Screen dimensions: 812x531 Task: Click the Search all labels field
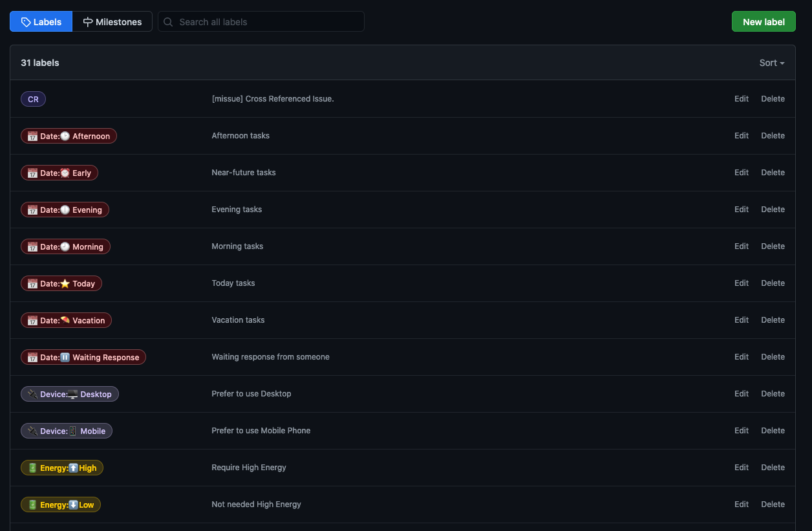click(x=261, y=21)
